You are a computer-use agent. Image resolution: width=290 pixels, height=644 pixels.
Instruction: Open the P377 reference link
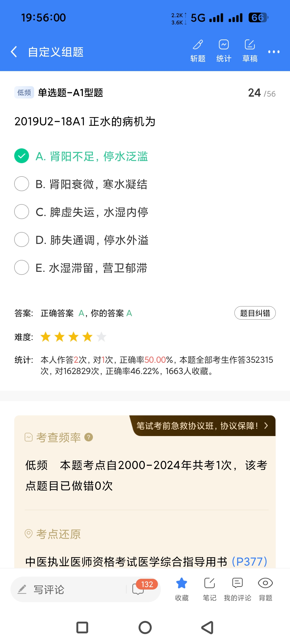pyautogui.click(x=249, y=561)
